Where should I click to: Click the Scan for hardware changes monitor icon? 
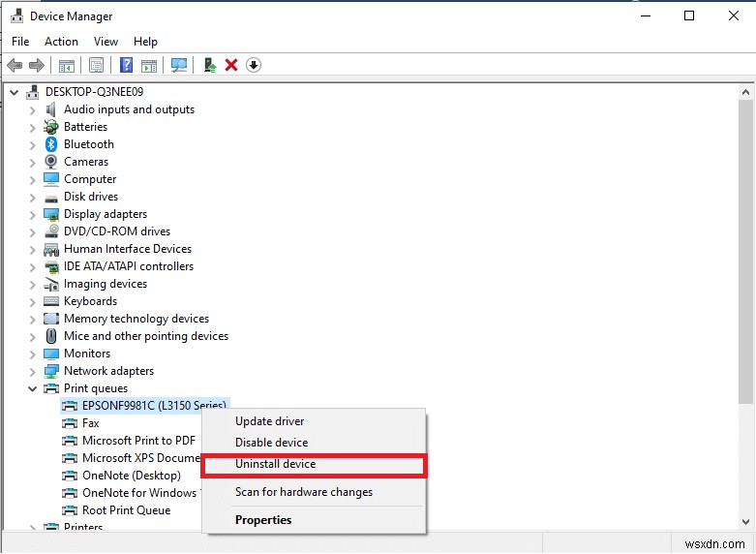pyautogui.click(x=179, y=65)
